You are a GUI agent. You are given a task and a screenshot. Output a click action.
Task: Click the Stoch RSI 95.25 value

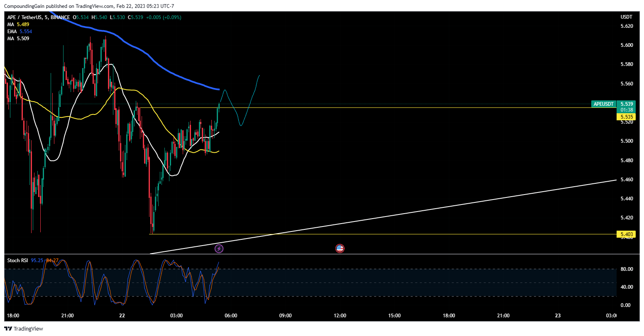37,261
